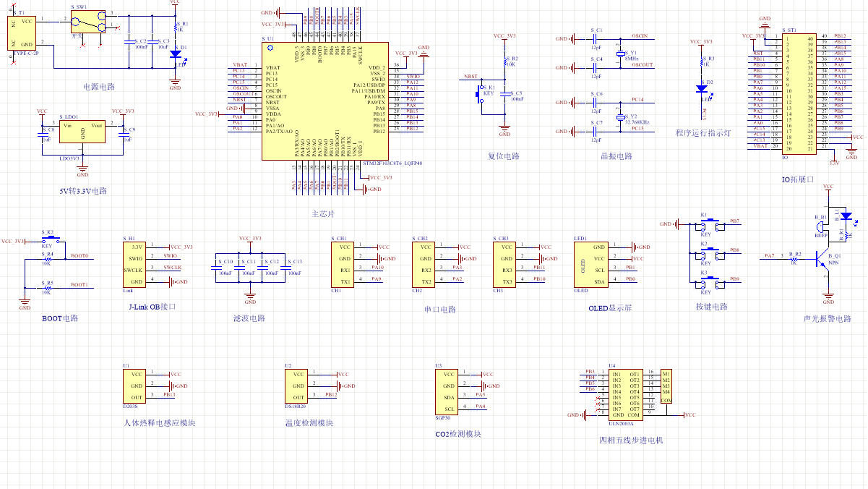Click the BOOT1 net label by S_R5

coord(80,284)
